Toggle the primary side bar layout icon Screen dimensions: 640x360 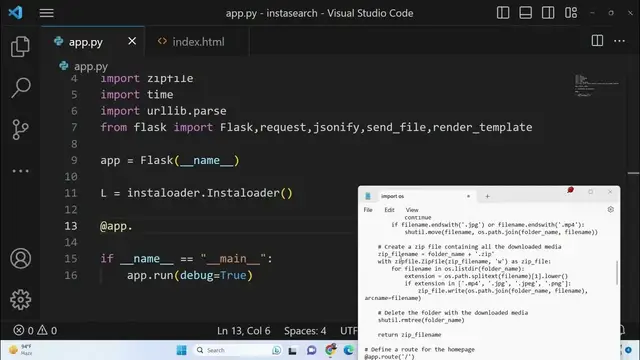(x=503, y=13)
